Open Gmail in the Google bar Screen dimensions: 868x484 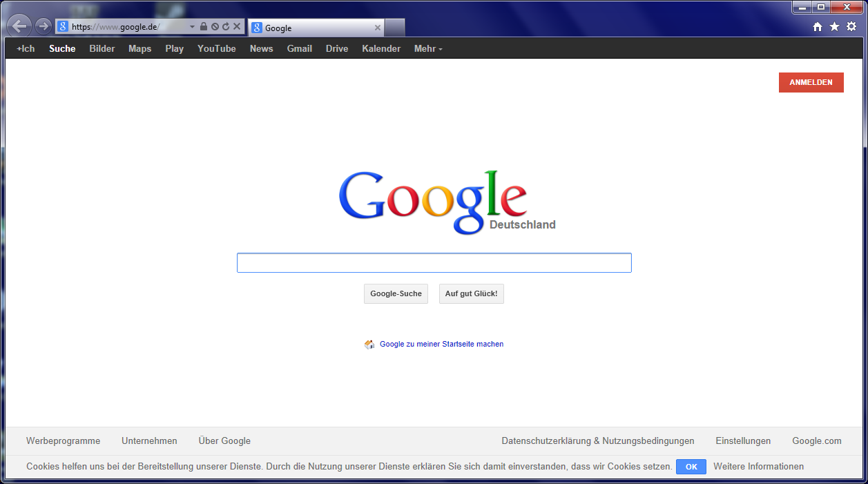click(x=300, y=48)
